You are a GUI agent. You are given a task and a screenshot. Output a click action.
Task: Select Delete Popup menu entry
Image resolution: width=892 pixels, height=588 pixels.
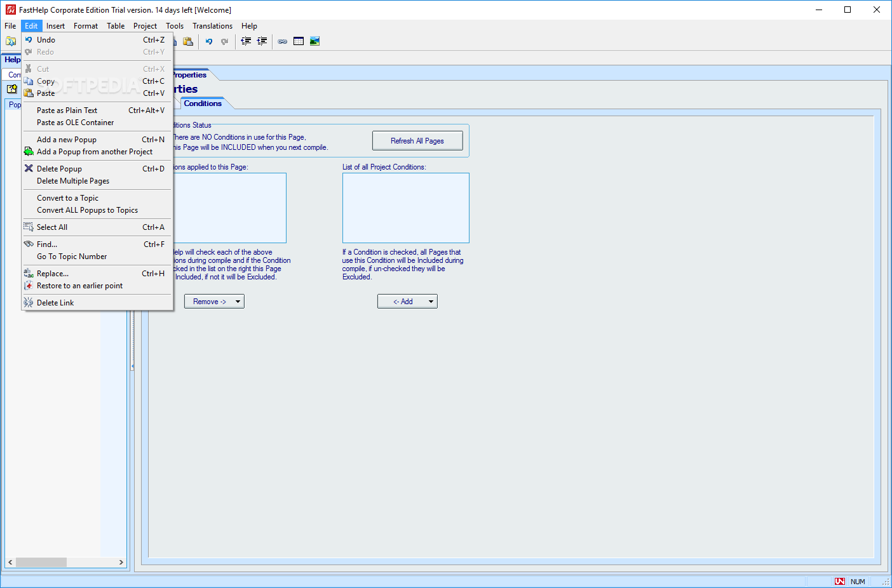[x=97, y=169]
